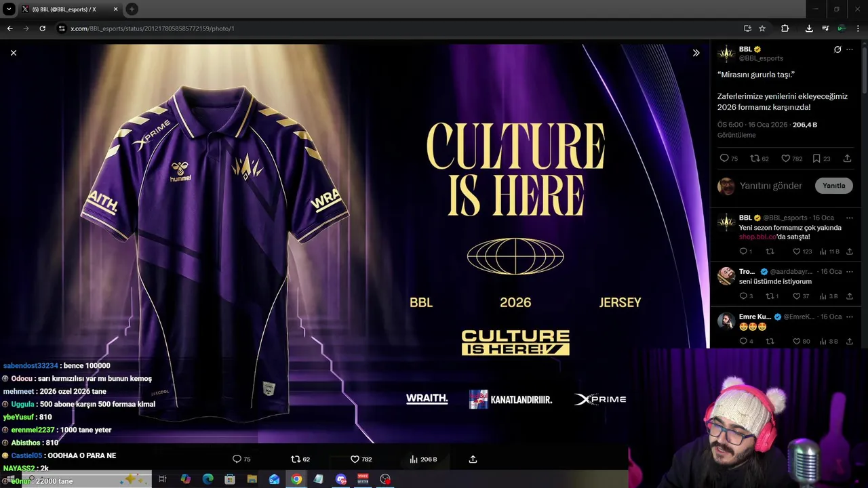Screen dimensions: 868x488
Task: Close the photo viewer with the X icon
Action: pyautogui.click(x=13, y=53)
